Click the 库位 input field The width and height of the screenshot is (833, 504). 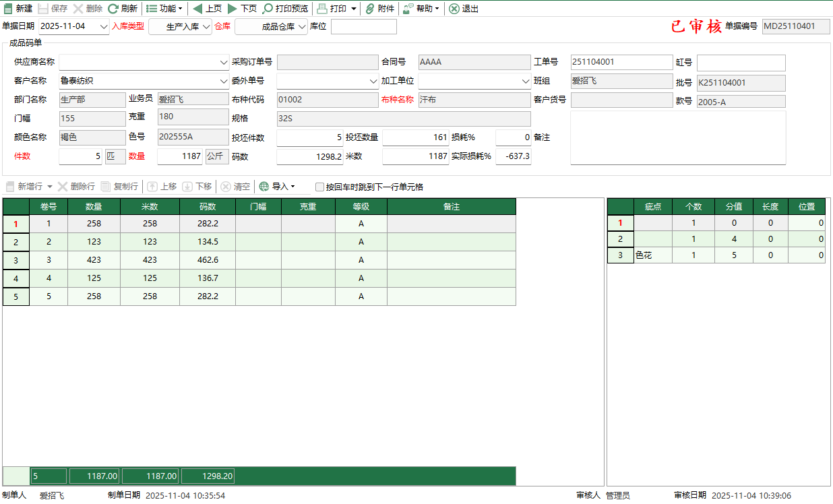pos(364,27)
